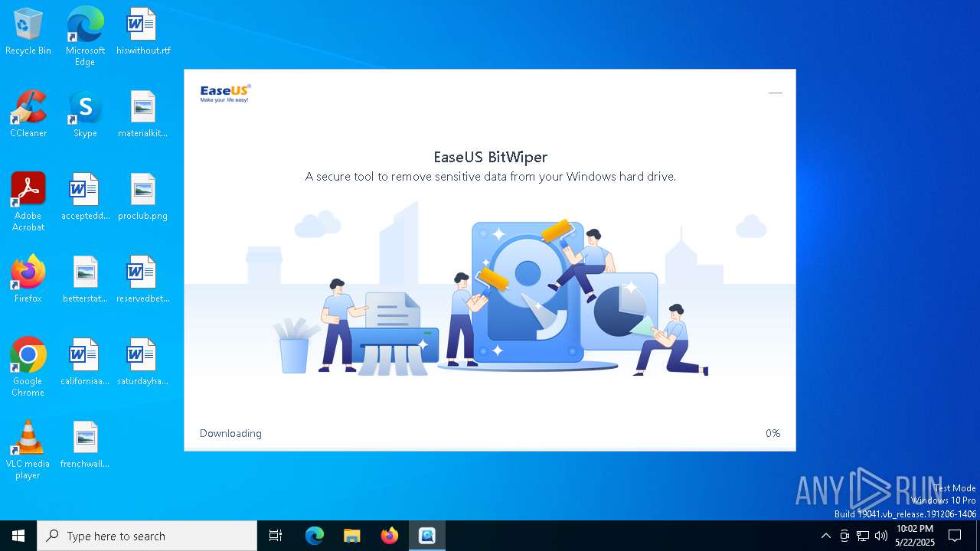
Task: Select the materialkit image file icon
Action: tap(143, 114)
